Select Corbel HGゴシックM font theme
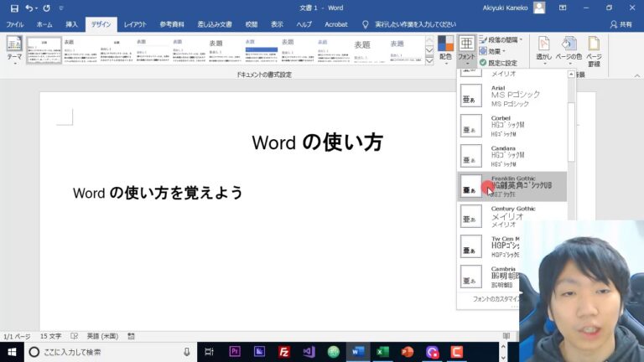Image resolution: width=644 pixels, height=362 pixels. 512,126
